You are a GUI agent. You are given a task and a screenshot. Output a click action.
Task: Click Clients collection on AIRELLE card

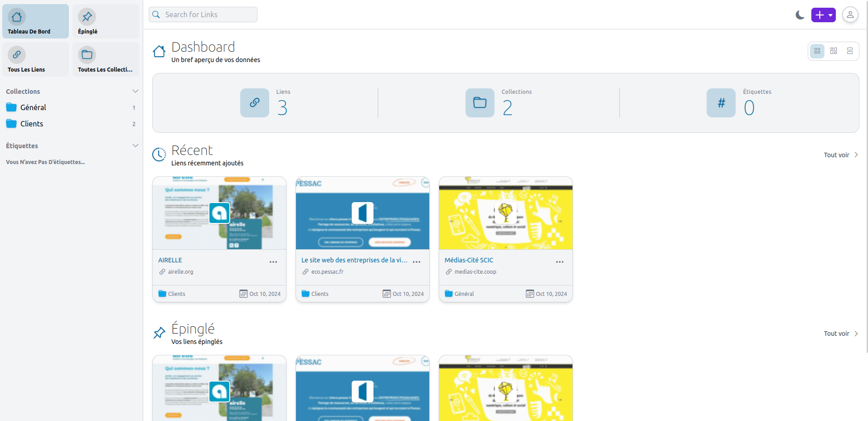click(x=172, y=294)
